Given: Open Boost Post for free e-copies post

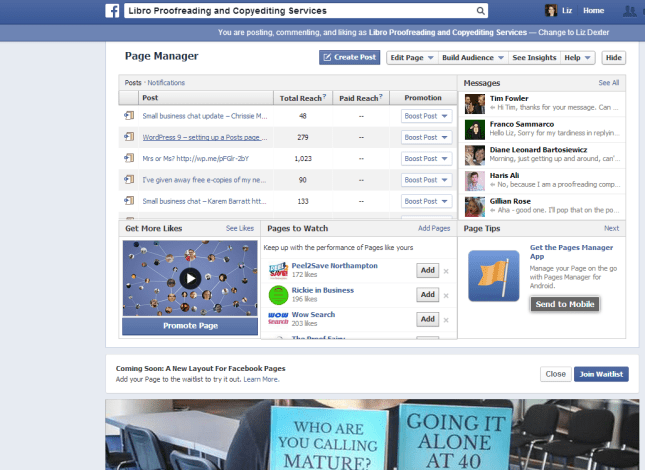Looking at the screenshot, I should [427, 180].
